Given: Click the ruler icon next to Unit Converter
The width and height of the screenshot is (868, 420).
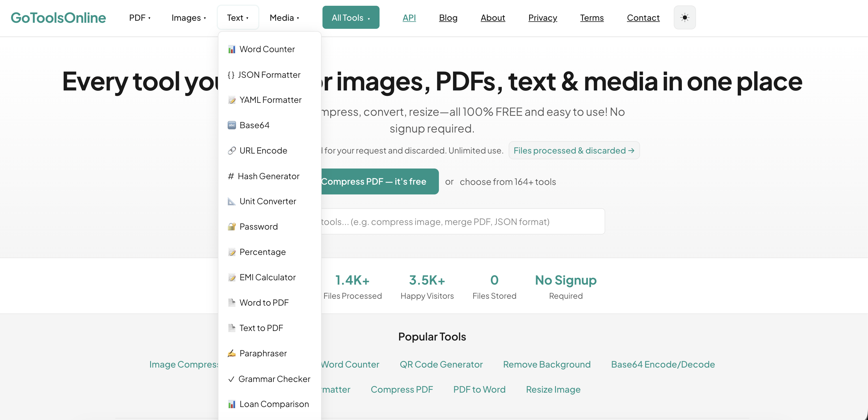Looking at the screenshot, I should pos(231,201).
